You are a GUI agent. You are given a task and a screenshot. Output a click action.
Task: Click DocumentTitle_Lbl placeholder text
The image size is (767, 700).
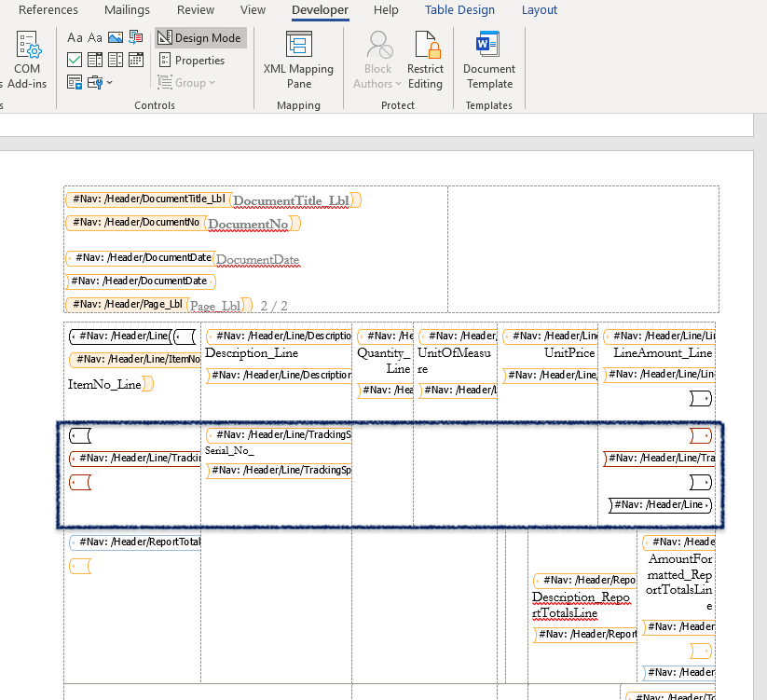tap(291, 200)
